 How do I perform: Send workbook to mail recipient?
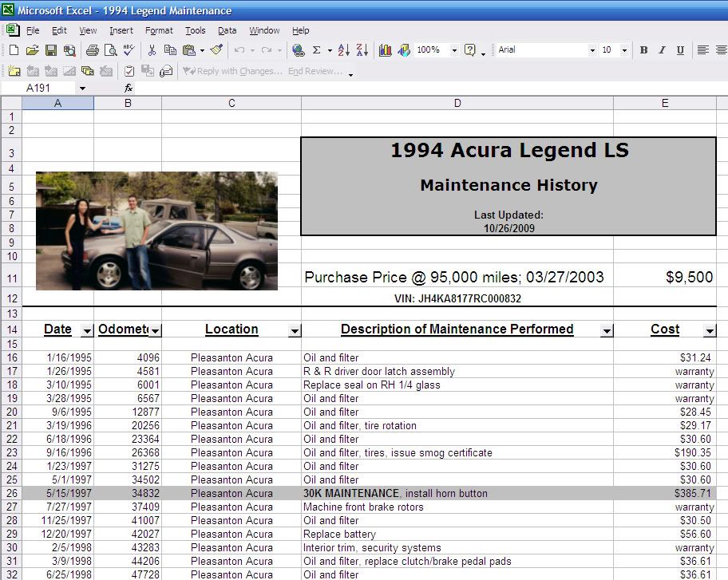pyautogui.click(x=166, y=71)
